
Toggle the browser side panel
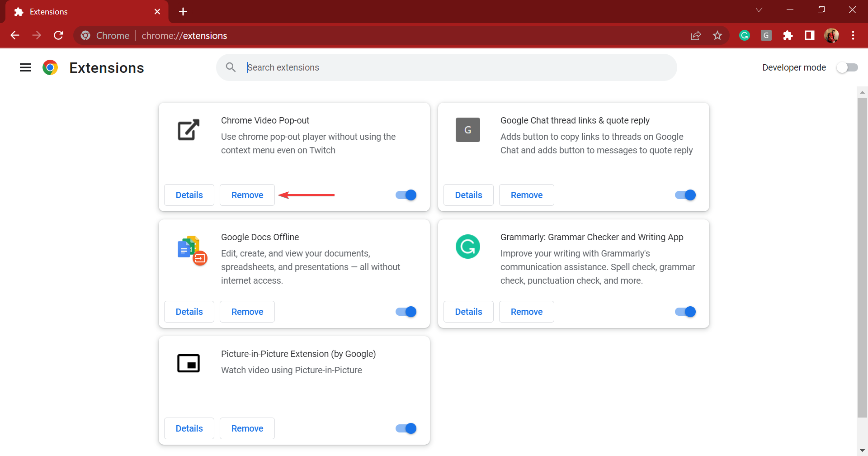pos(810,35)
